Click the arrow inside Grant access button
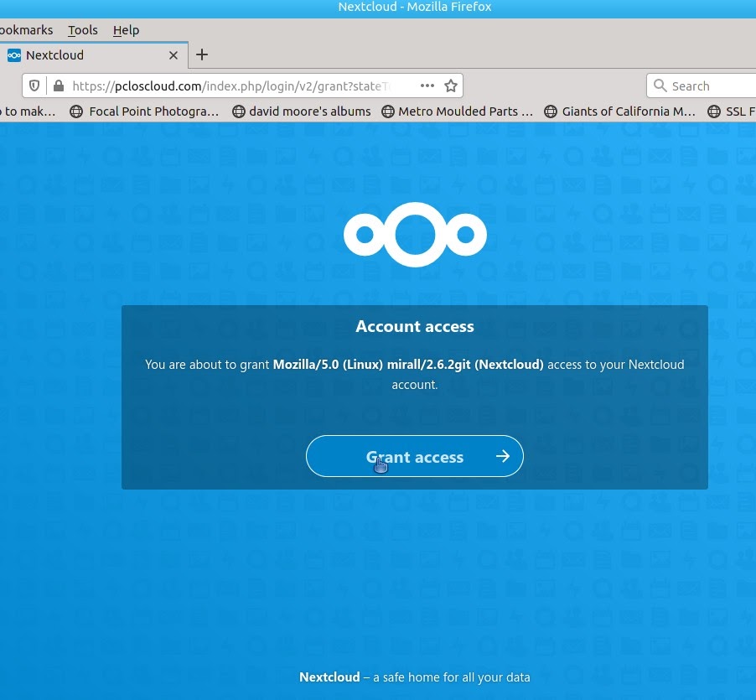Image resolution: width=756 pixels, height=700 pixels. [503, 456]
